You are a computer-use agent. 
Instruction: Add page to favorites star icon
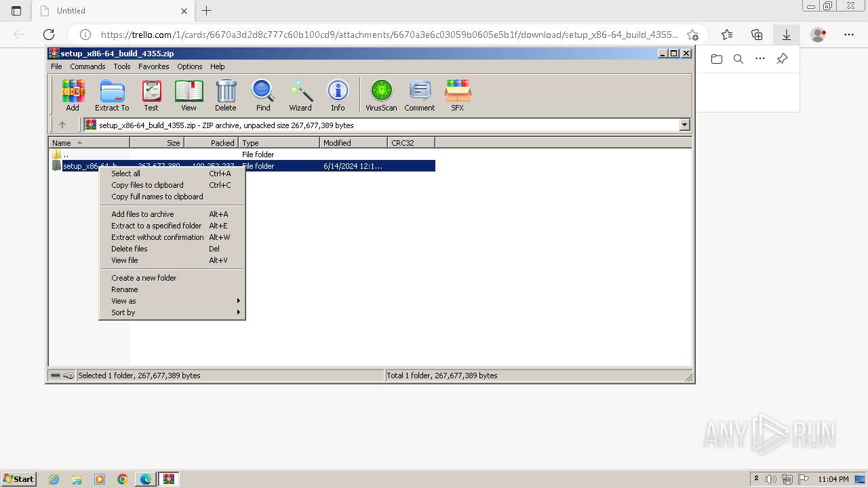(692, 35)
